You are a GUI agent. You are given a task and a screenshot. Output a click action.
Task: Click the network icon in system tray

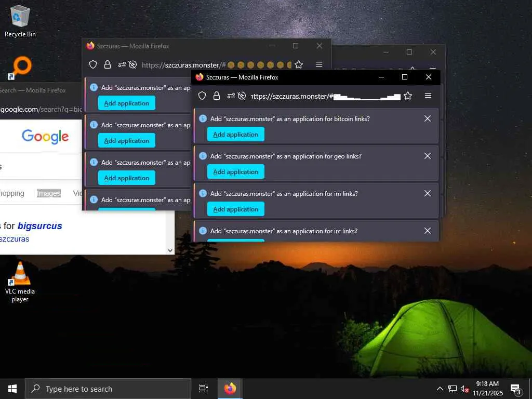coord(453,389)
